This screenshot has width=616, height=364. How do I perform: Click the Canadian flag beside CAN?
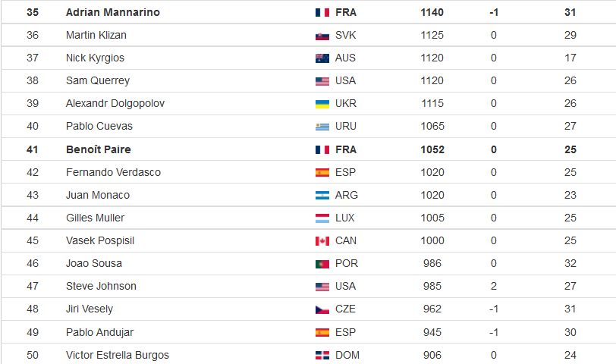[322, 241]
